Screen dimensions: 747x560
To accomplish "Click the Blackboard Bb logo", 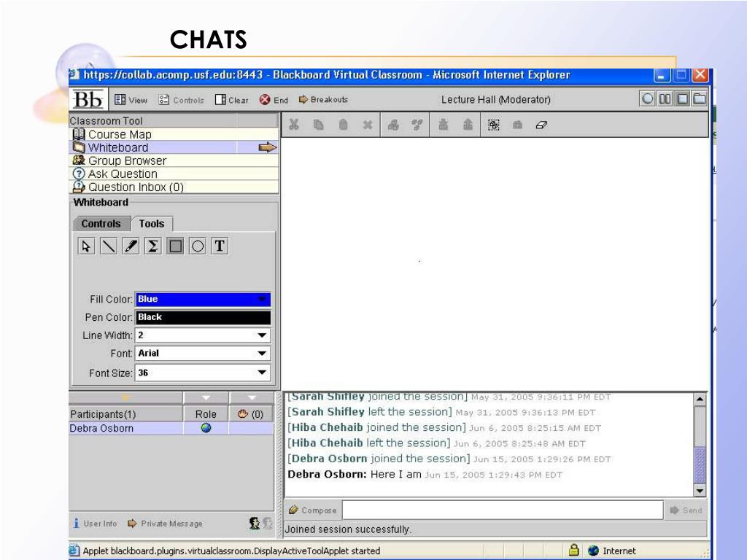I will click(88, 99).
